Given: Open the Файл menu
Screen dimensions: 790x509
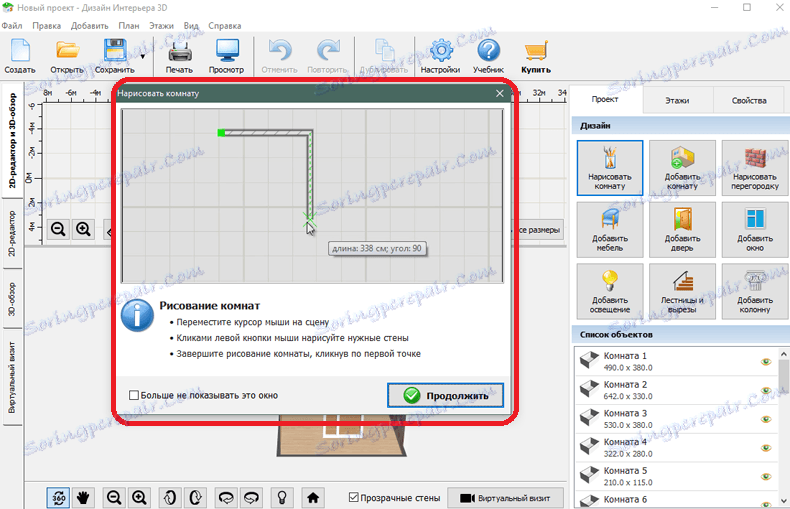Looking at the screenshot, I should 12,26.
